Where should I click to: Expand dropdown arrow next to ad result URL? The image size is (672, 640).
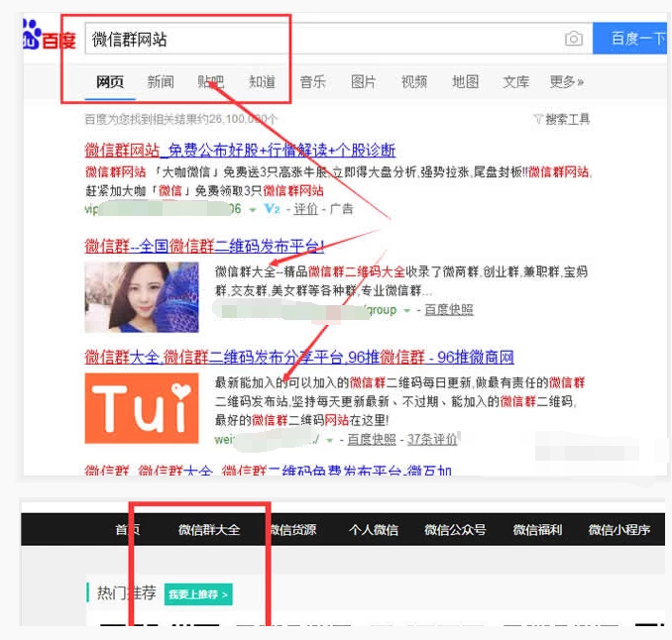pos(253,210)
